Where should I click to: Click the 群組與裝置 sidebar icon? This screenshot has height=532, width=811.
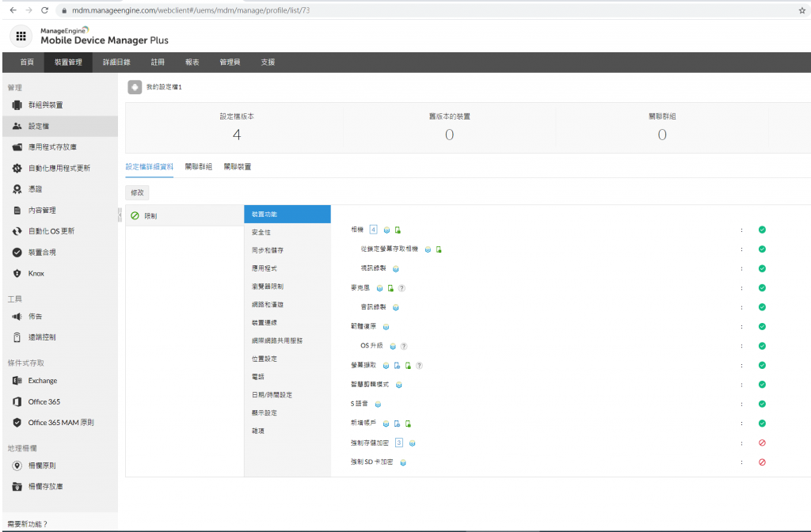[17, 105]
